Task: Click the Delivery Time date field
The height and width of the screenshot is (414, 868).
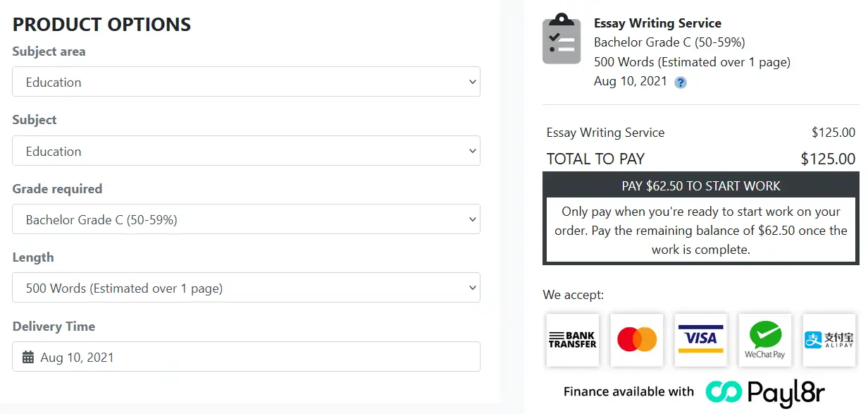Action: 247,356
